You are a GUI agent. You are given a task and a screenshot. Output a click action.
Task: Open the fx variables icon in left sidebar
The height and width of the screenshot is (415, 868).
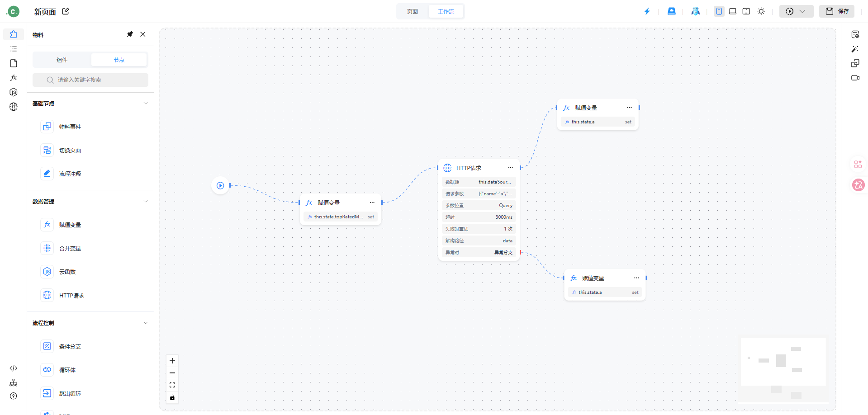(14, 78)
